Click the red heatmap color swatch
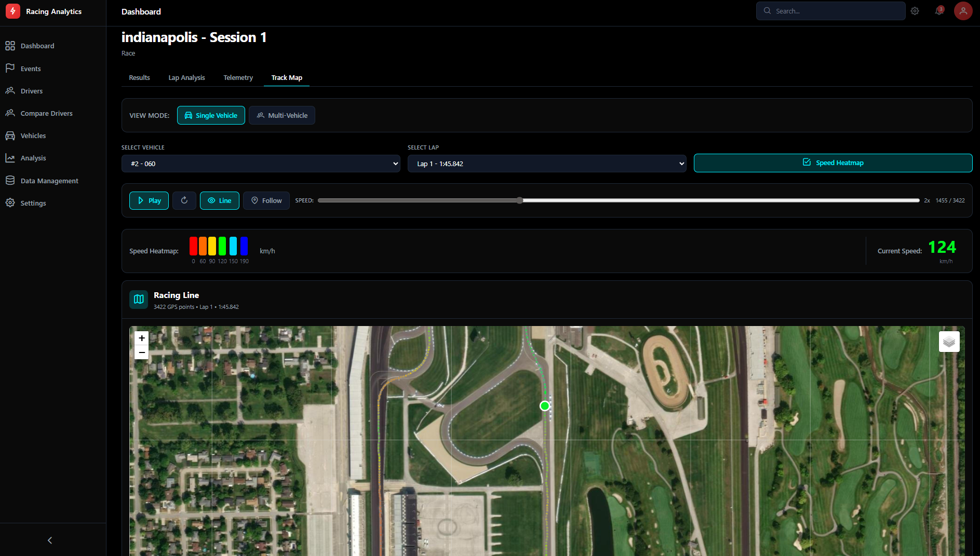980x556 pixels. pyautogui.click(x=193, y=246)
